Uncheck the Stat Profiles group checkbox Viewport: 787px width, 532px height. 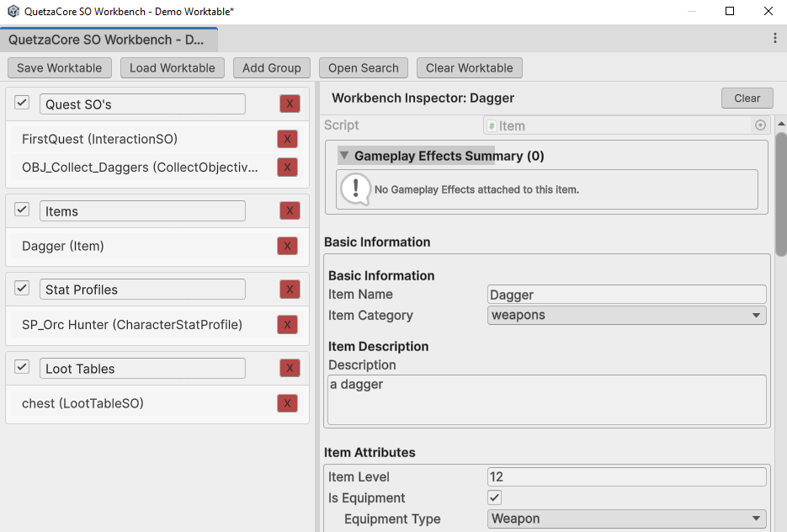click(23, 289)
